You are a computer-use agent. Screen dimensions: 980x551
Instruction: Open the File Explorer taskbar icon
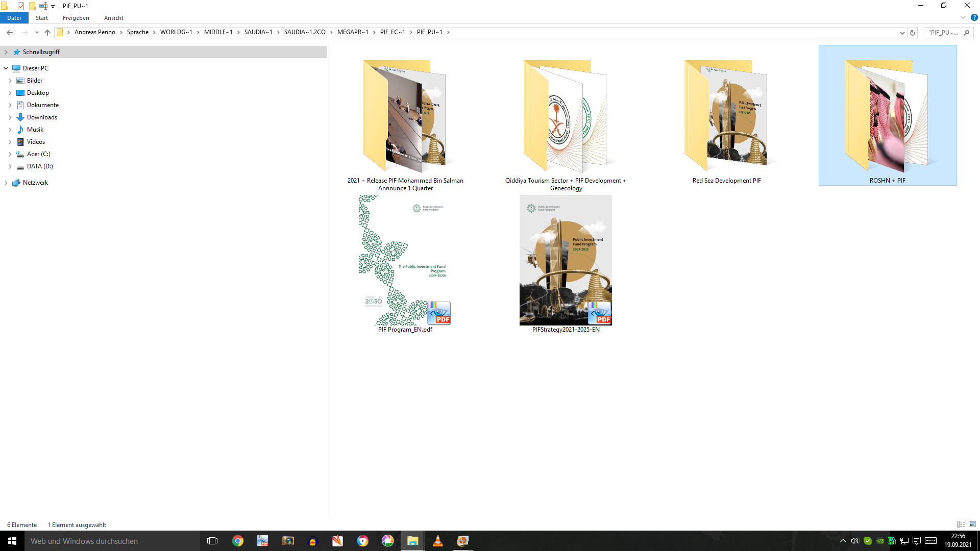412,541
